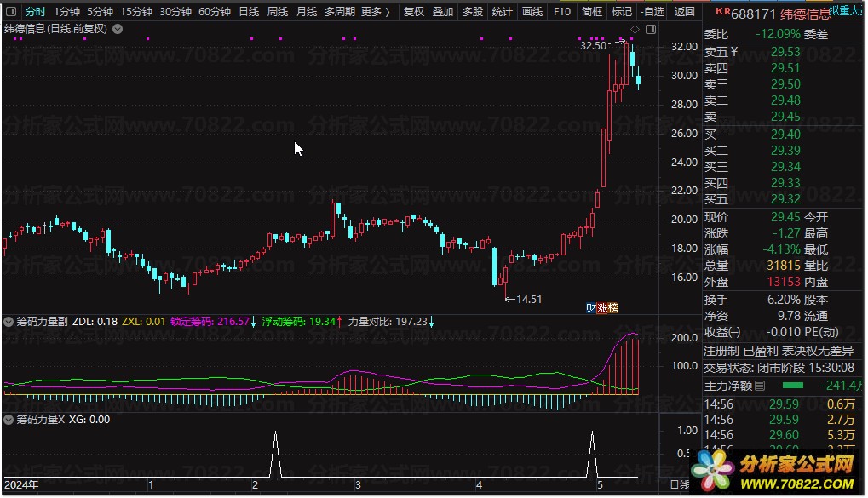Click the 收益(-) label
Image resolution: width=868 pixels, height=498 pixels.
coord(721,332)
